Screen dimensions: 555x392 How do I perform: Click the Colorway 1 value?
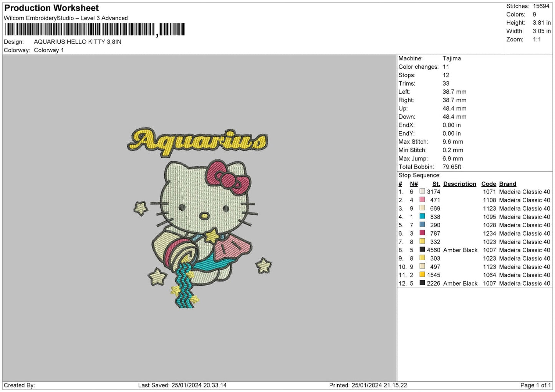pyautogui.click(x=49, y=50)
